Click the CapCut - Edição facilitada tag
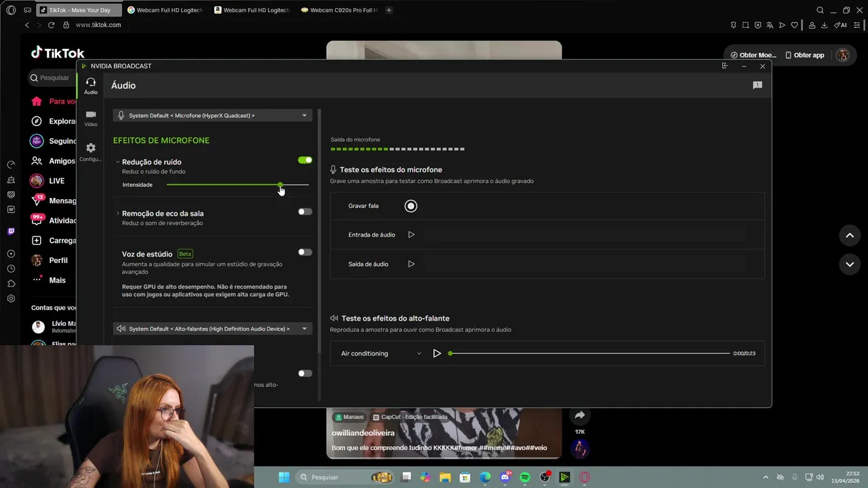Image resolution: width=868 pixels, height=488 pixels. [x=410, y=417]
